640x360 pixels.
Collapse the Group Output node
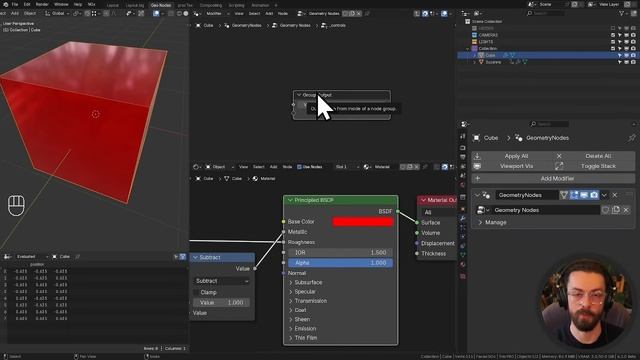point(299,95)
